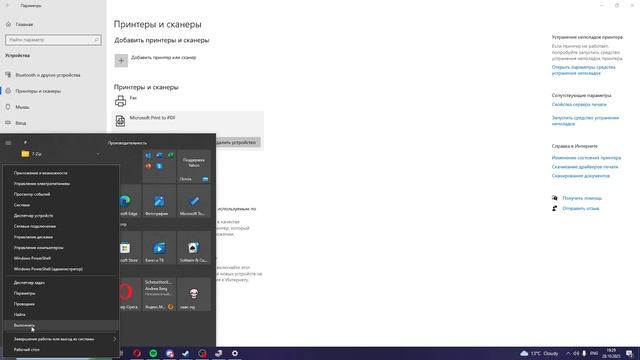Choose Диспетчер задач menu item
The width and height of the screenshot is (640, 360).
(x=61, y=282)
